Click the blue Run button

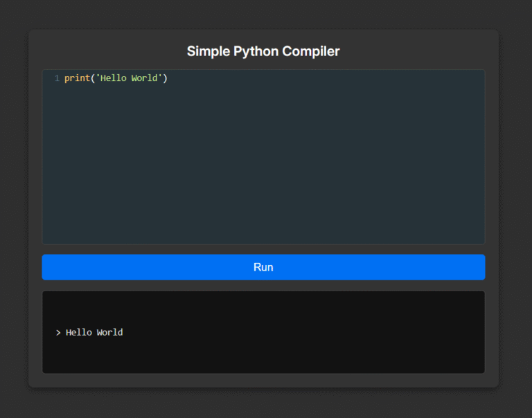pos(263,267)
